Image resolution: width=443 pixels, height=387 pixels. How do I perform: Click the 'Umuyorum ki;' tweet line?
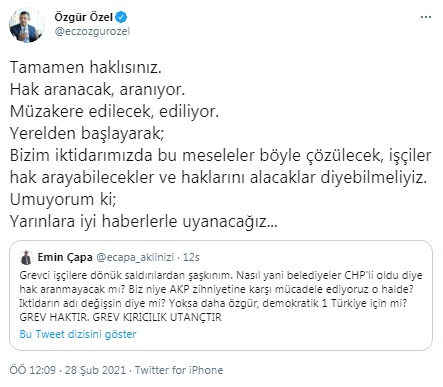pyautogui.click(x=63, y=199)
